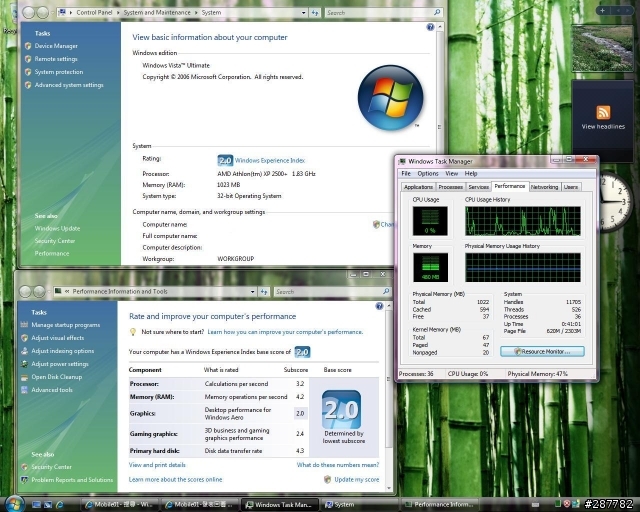The width and height of the screenshot is (640, 512).
Task: Switch to the Services tab
Action: pyautogui.click(x=478, y=187)
